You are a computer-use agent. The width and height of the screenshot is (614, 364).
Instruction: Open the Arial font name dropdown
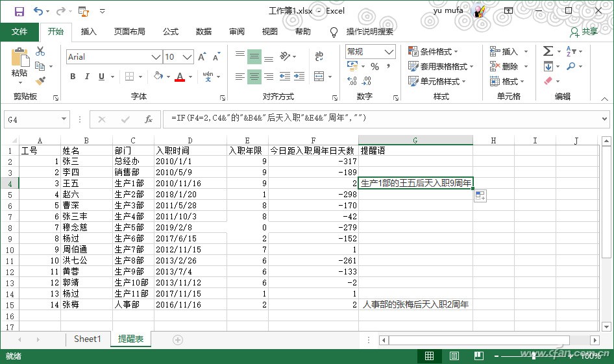point(156,57)
